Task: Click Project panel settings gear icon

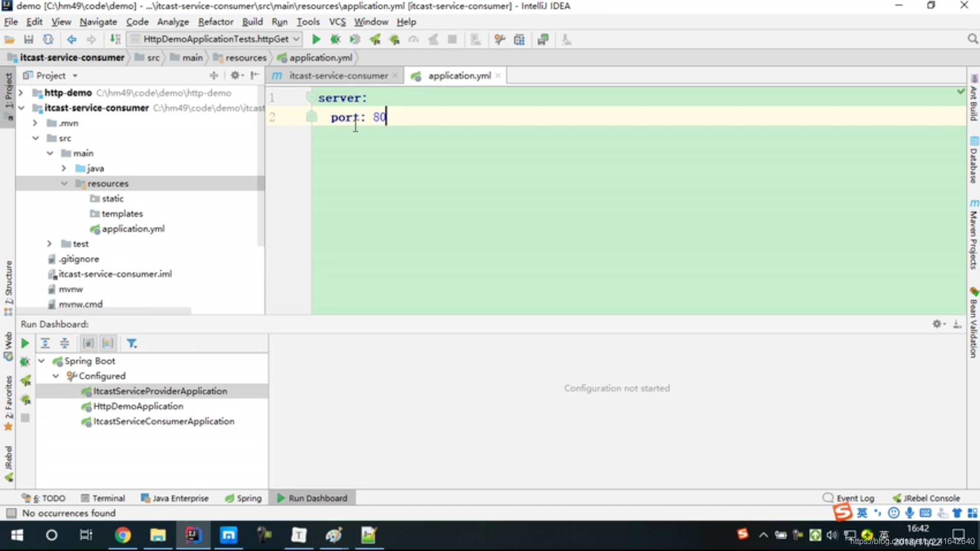Action: (236, 76)
